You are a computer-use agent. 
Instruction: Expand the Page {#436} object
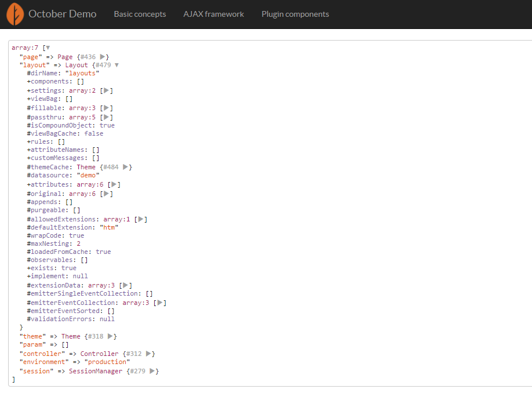(x=102, y=57)
